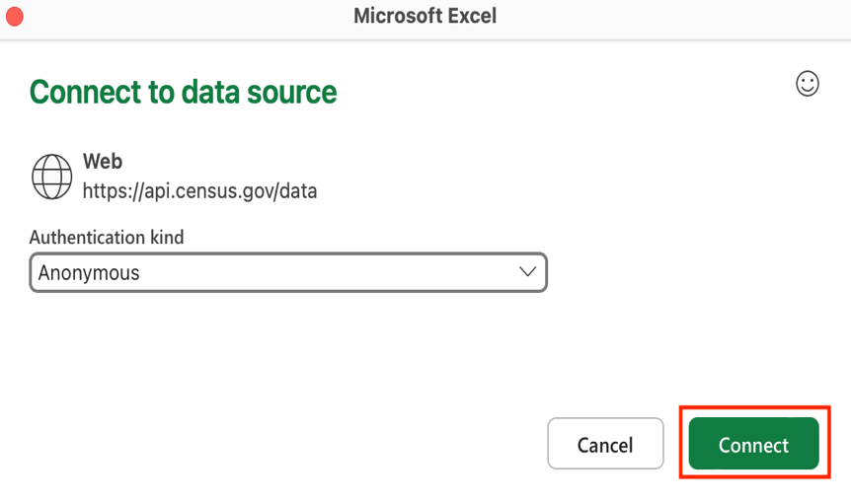Viewport: 851px width, 504px height.
Task: Expand the Authentication kind dropdown chevron
Action: (x=528, y=272)
